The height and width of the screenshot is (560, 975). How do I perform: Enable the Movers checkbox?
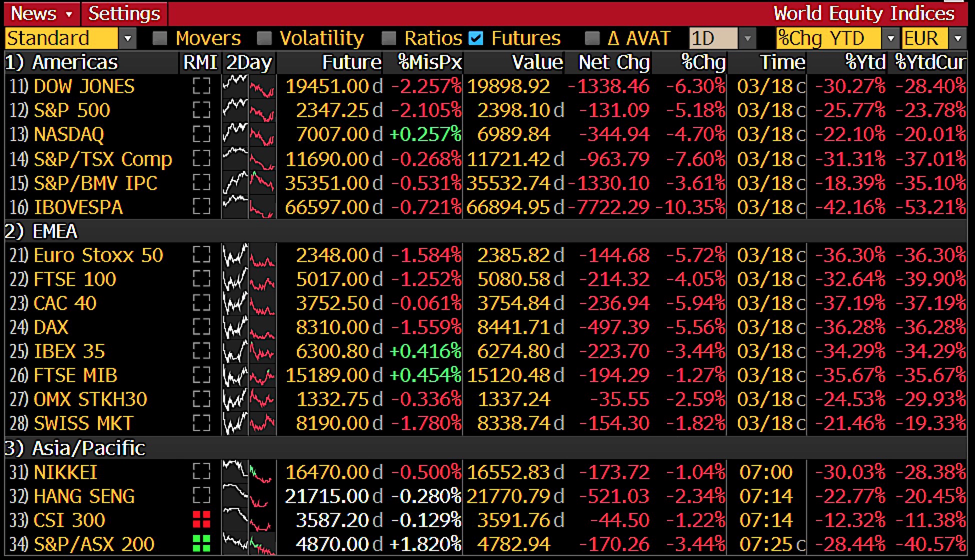(159, 38)
